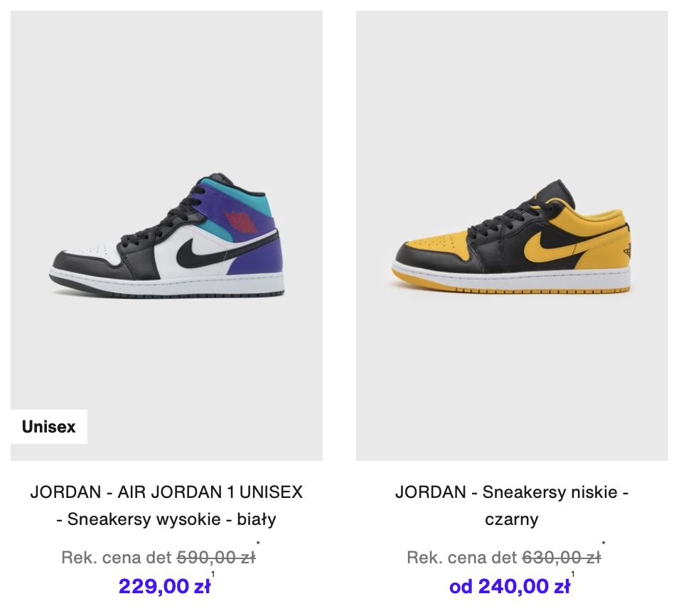Click Sneakersy wysokie - biały subtitle line
Viewport: 681px width, 616px height.
pyautogui.click(x=166, y=519)
